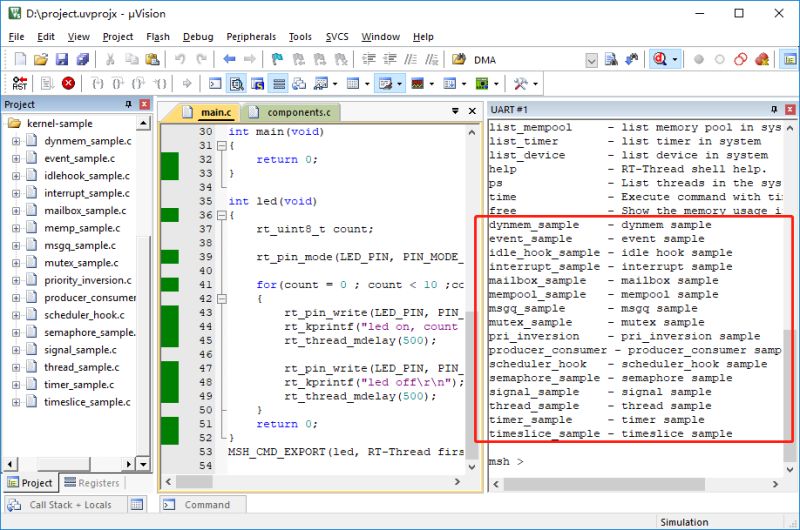
Task: Open the Peripherals menu
Action: pos(251,37)
